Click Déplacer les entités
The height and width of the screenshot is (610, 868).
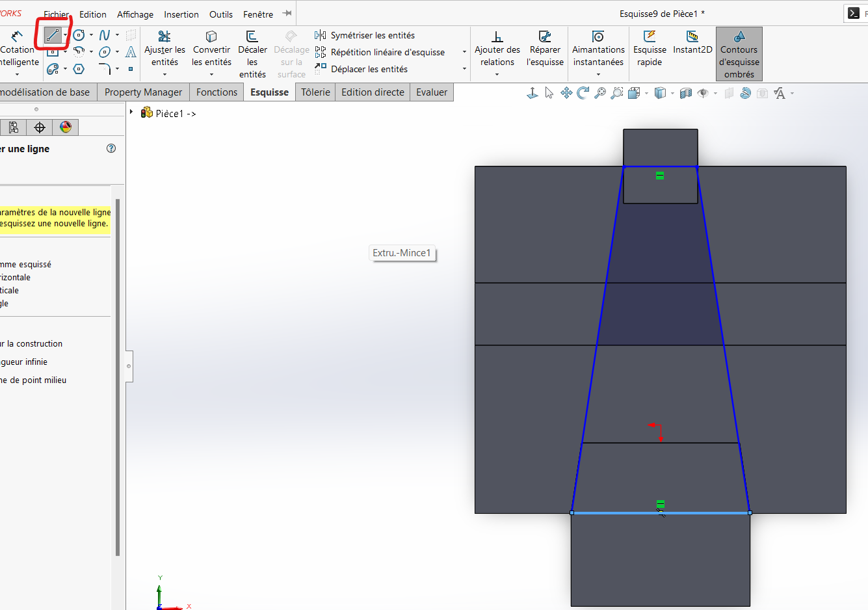(361, 69)
